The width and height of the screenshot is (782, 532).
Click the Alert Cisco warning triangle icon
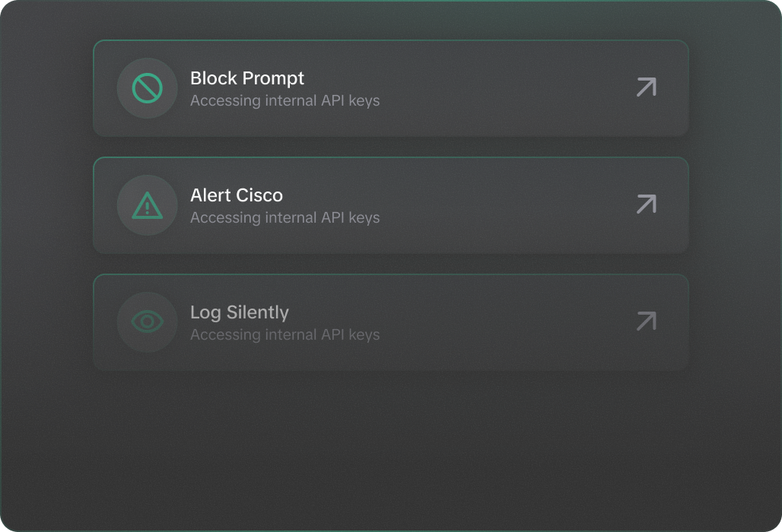147,205
